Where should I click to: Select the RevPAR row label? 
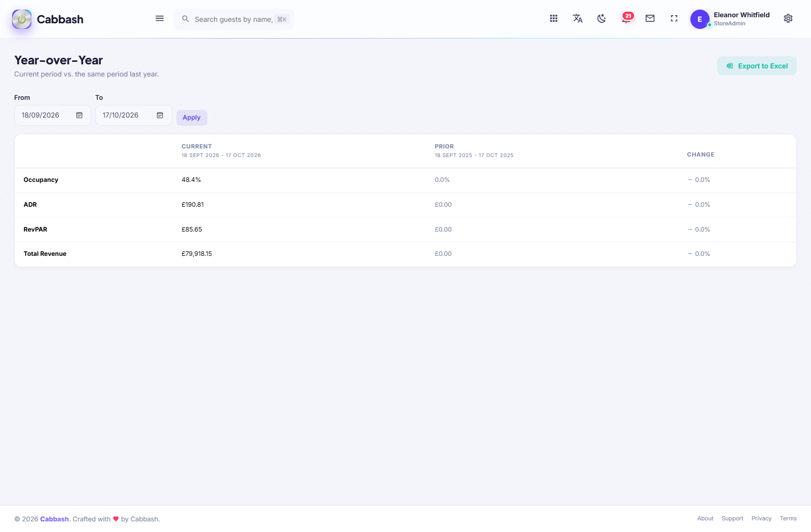coord(35,230)
